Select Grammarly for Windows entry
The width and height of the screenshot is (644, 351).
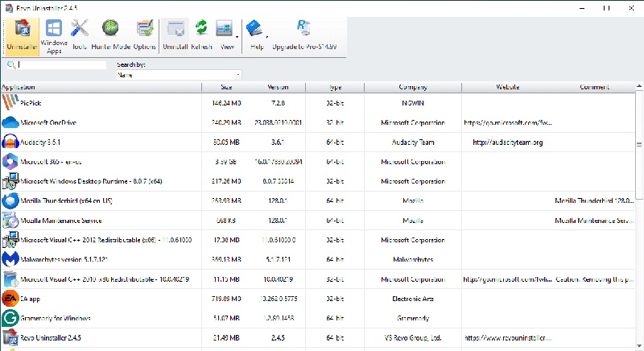tap(56, 318)
